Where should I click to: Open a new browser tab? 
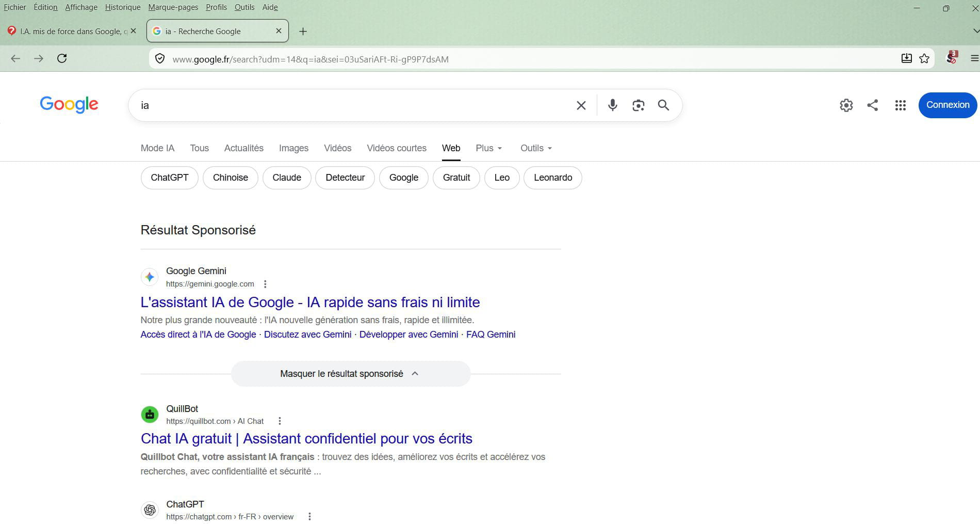(x=303, y=31)
